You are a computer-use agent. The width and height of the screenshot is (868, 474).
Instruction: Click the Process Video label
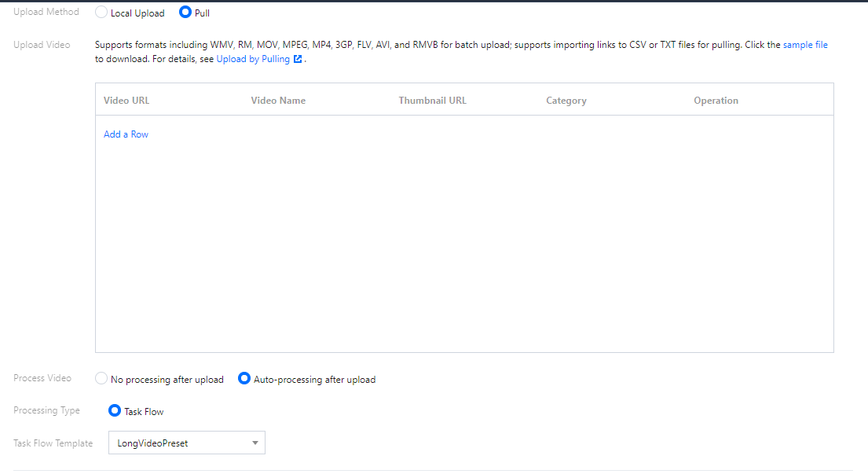pyautogui.click(x=42, y=378)
